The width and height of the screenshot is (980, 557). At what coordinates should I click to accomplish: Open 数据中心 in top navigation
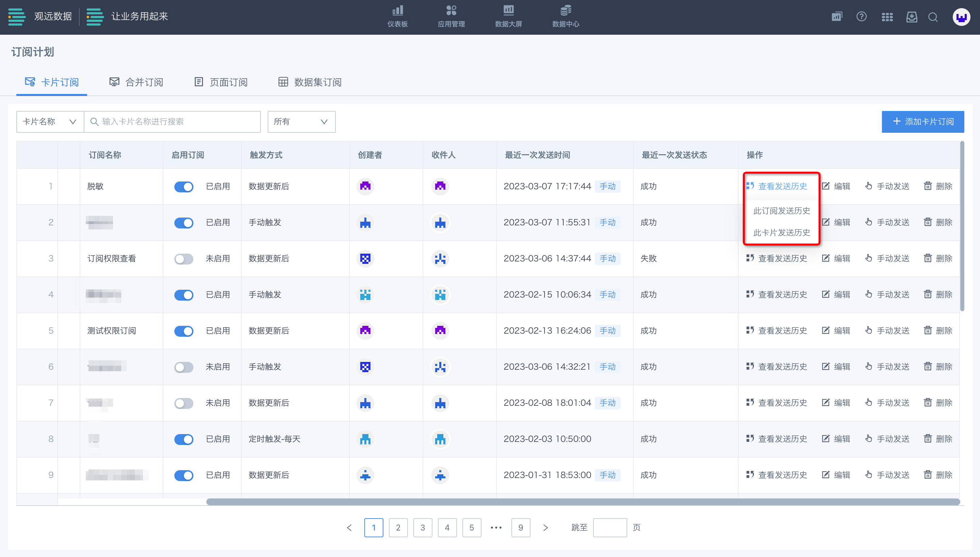(566, 16)
